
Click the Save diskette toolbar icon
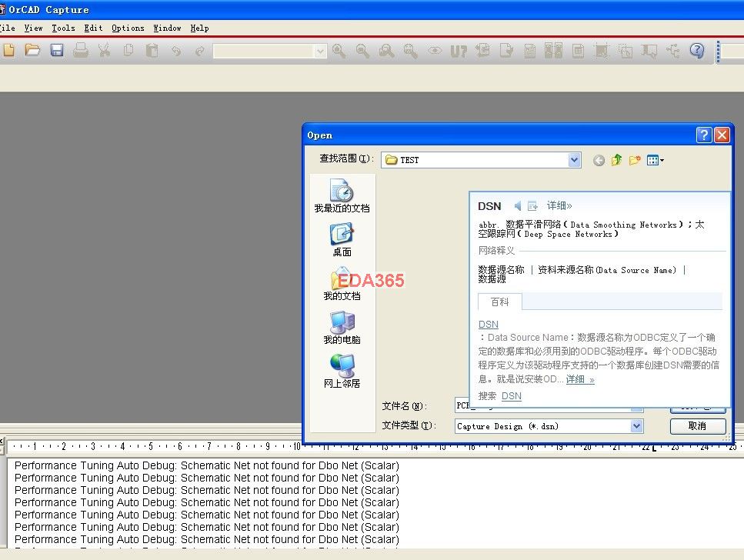tap(57, 50)
